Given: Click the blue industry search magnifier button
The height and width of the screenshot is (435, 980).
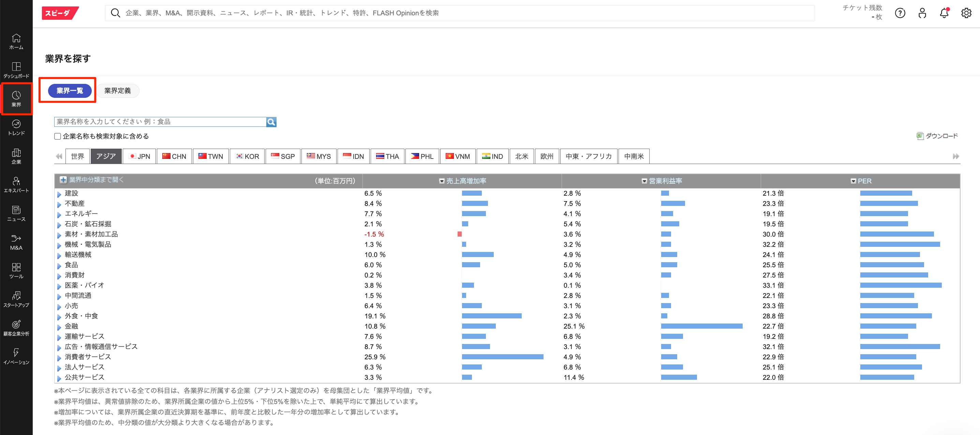Looking at the screenshot, I should tap(271, 122).
